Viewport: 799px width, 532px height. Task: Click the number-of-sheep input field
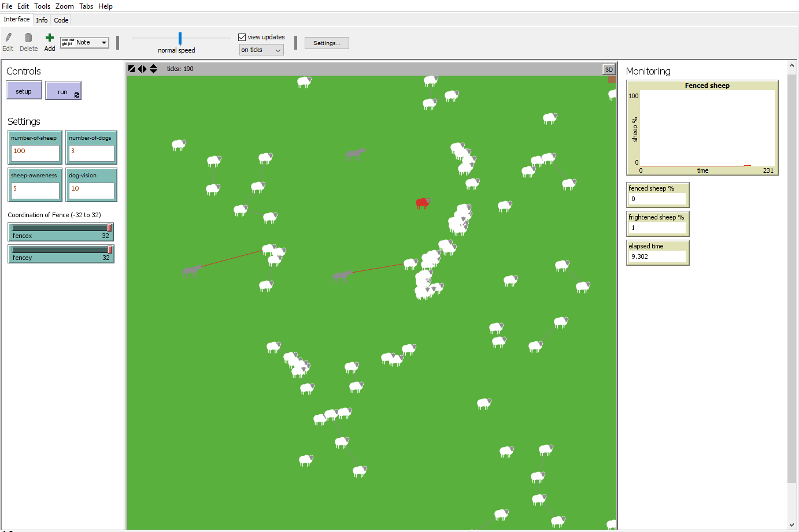pyautogui.click(x=35, y=153)
